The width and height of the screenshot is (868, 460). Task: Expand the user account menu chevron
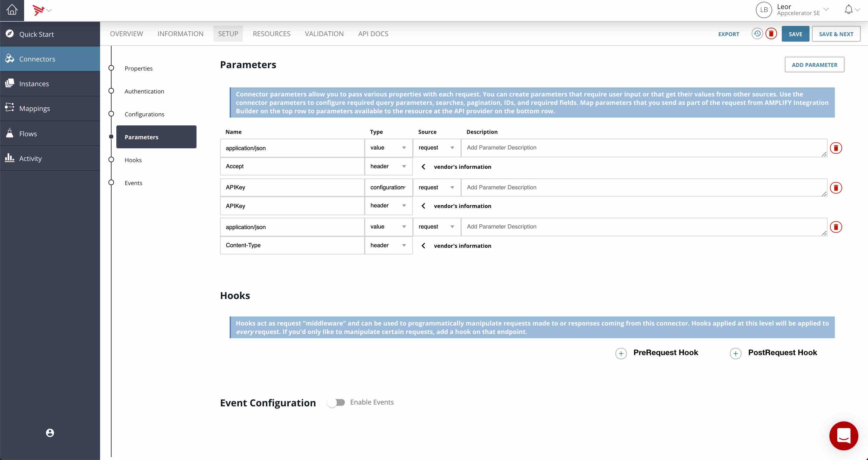pos(826,9)
